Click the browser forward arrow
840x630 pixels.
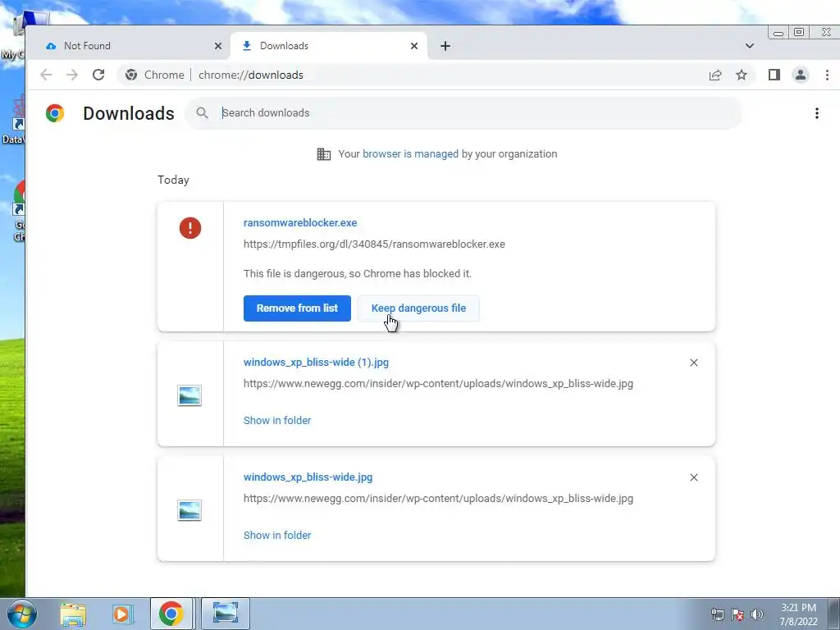click(72, 75)
